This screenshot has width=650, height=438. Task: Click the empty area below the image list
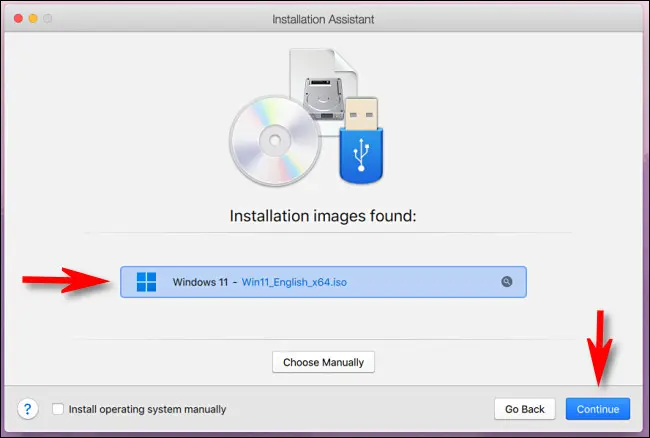(324, 322)
